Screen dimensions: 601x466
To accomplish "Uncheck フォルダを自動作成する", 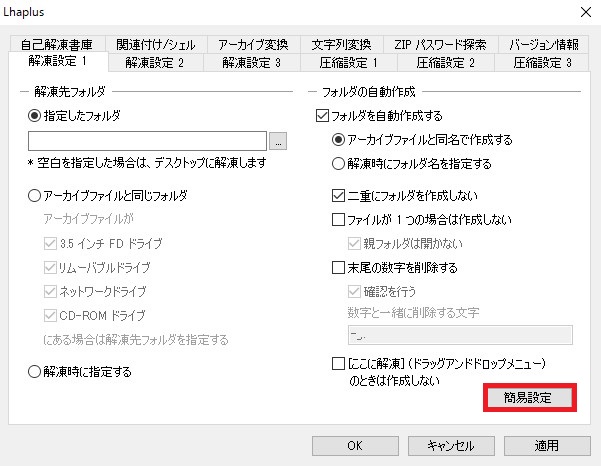I will click(322, 115).
